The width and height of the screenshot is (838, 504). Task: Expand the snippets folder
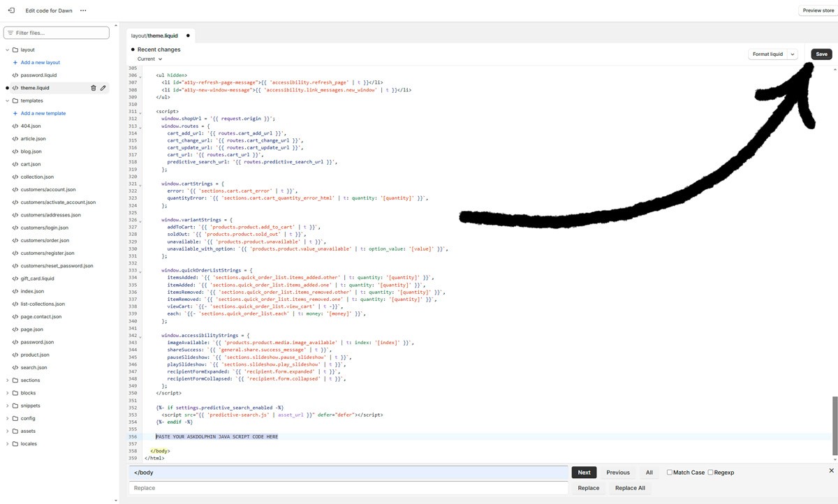click(7, 406)
